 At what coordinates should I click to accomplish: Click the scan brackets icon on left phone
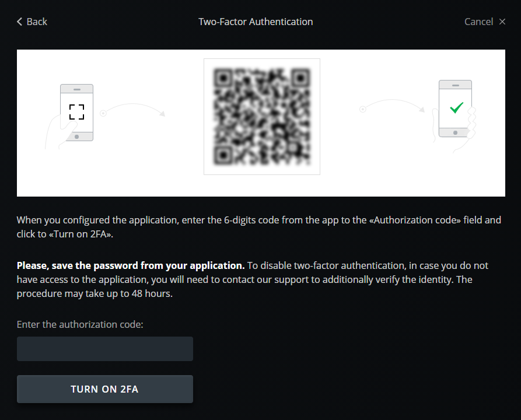tap(77, 112)
